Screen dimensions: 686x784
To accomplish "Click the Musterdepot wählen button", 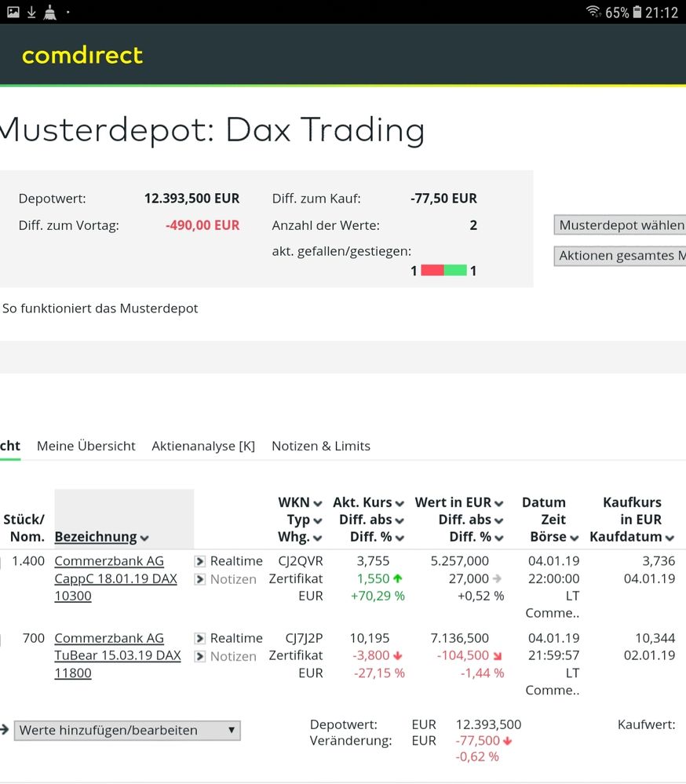I will point(620,225).
